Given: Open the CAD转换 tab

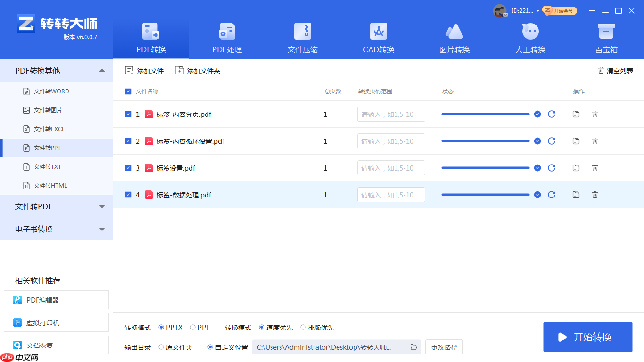Looking at the screenshot, I should coord(379,39).
